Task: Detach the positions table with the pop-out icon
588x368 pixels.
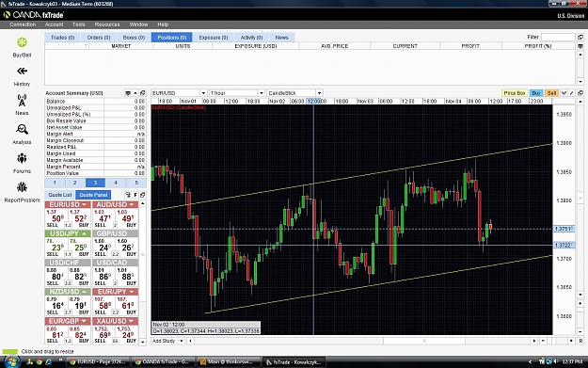Action: (x=580, y=37)
